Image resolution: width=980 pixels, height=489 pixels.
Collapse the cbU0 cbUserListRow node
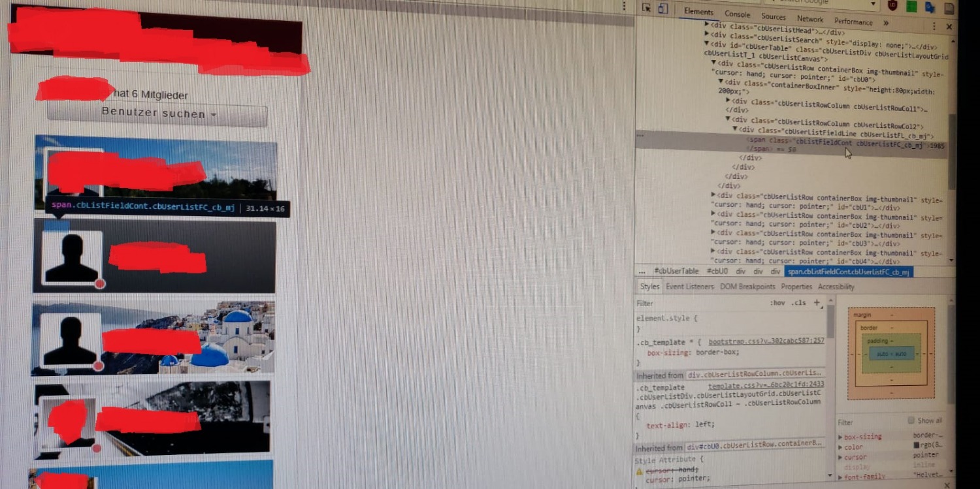tap(714, 63)
